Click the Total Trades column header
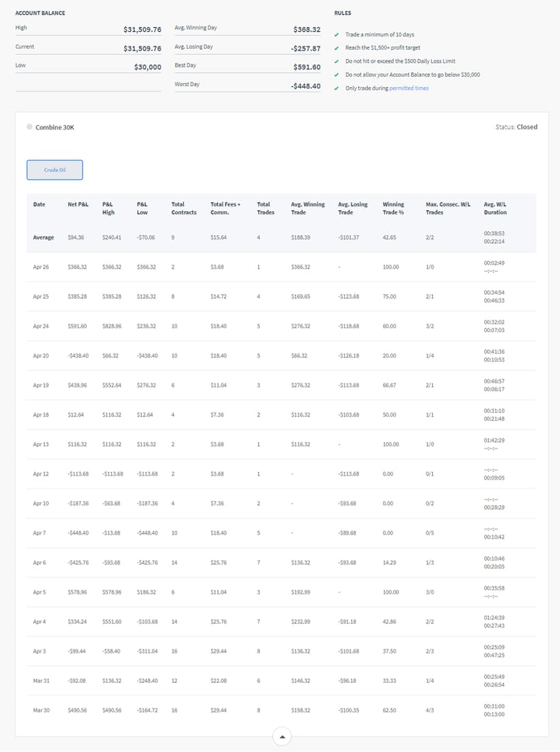This screenshot has width=560, height=752. pos(264,208)
